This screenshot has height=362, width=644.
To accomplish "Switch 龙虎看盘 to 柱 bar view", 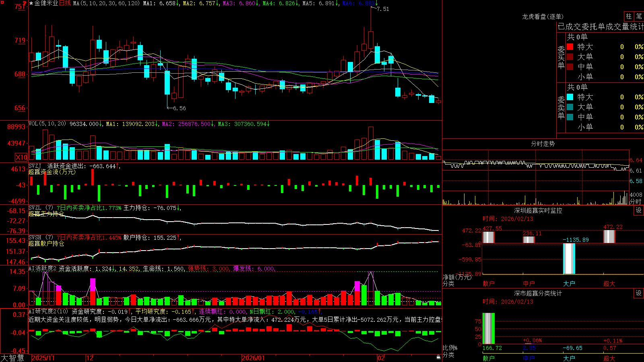I will pos(629,16).
